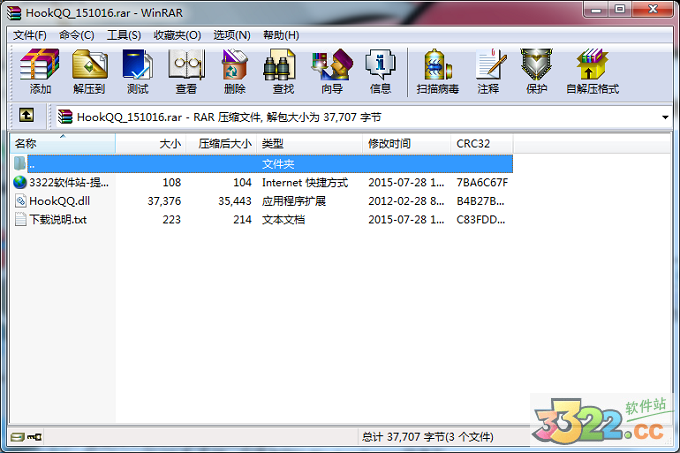Screen dimensions: 680x453
Task: Click the 保护 (Protect) toolbar icon
Action: click(x=536, y=70)
